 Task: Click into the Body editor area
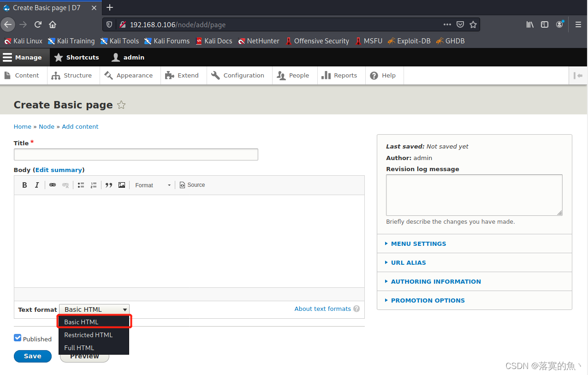(189, 241)
